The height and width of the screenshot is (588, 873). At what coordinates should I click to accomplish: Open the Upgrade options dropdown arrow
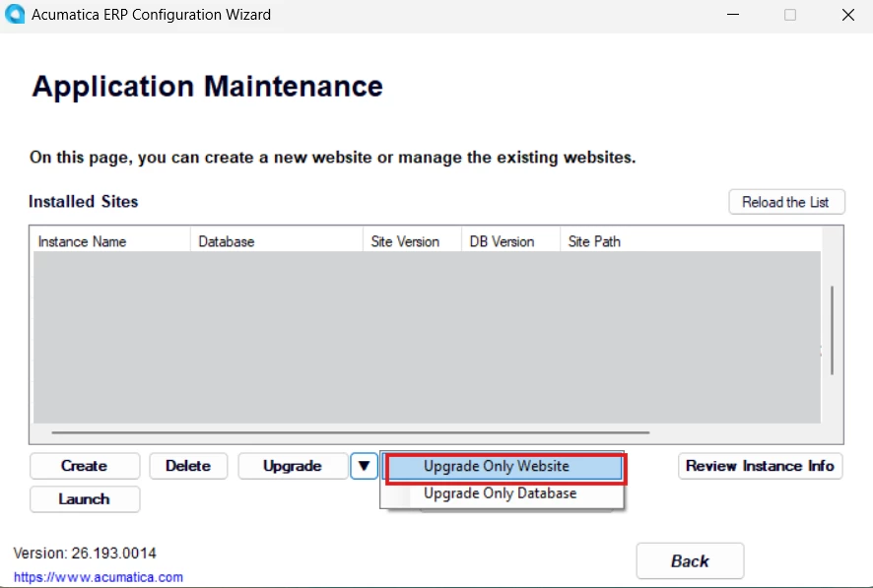[x=365, y=466]
